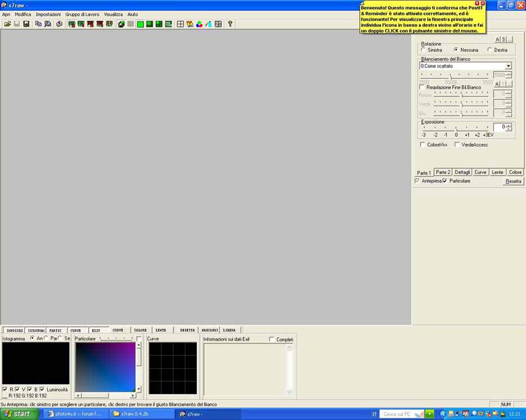Switch to the Dettagli tab
Screen dimensions: 526x420
pos(462,172)
